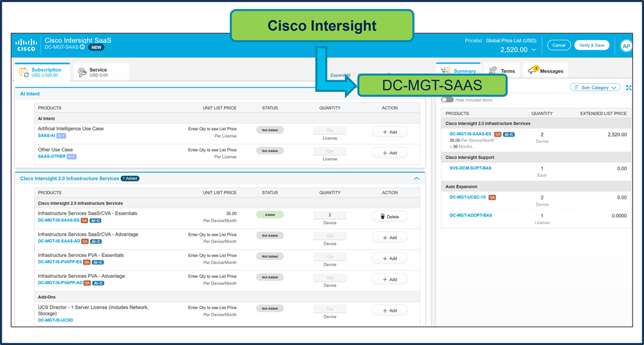
Task: Add UCS Director 1 Server License
Action: [390, 310]
